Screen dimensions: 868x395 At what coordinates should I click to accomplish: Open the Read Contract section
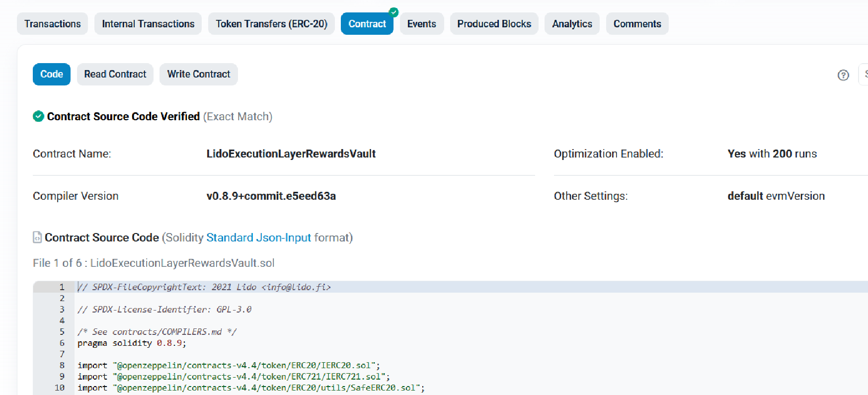[115, 74]
